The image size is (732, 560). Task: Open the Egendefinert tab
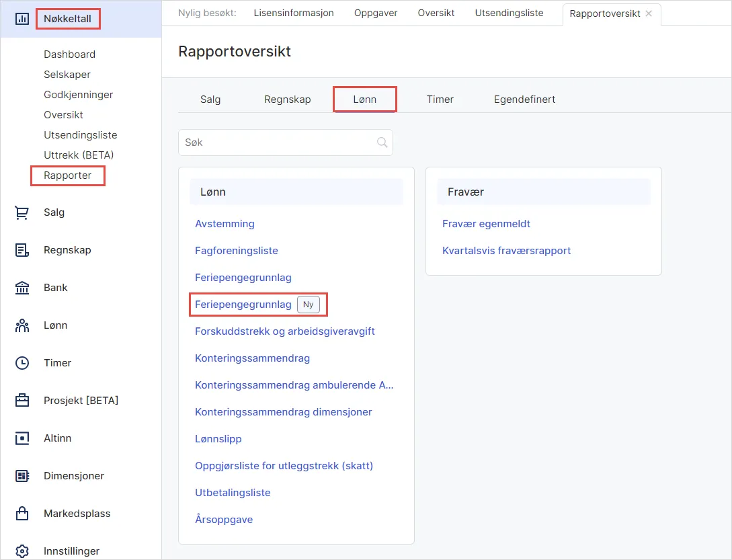(x=524, y=99)
